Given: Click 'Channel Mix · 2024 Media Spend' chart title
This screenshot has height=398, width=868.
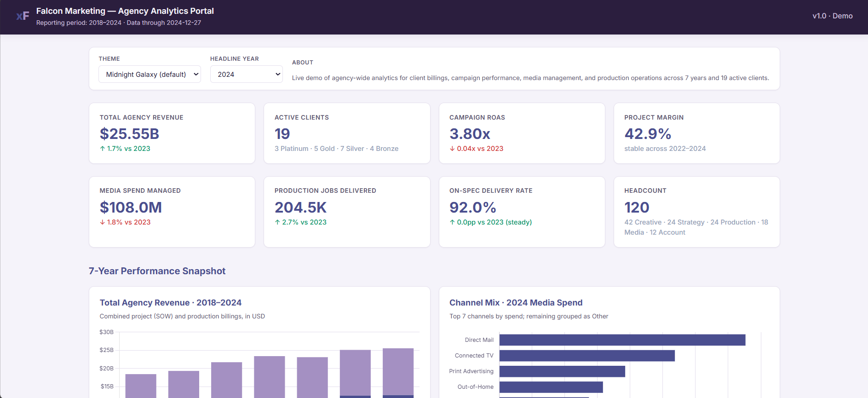Looking at the screenshot, I should coord(516,302).
